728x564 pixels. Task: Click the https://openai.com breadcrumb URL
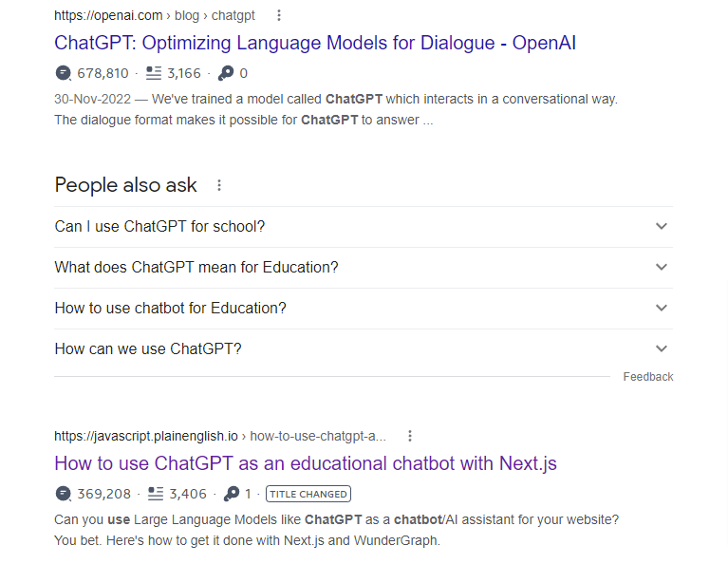click(x=108, y=15)
